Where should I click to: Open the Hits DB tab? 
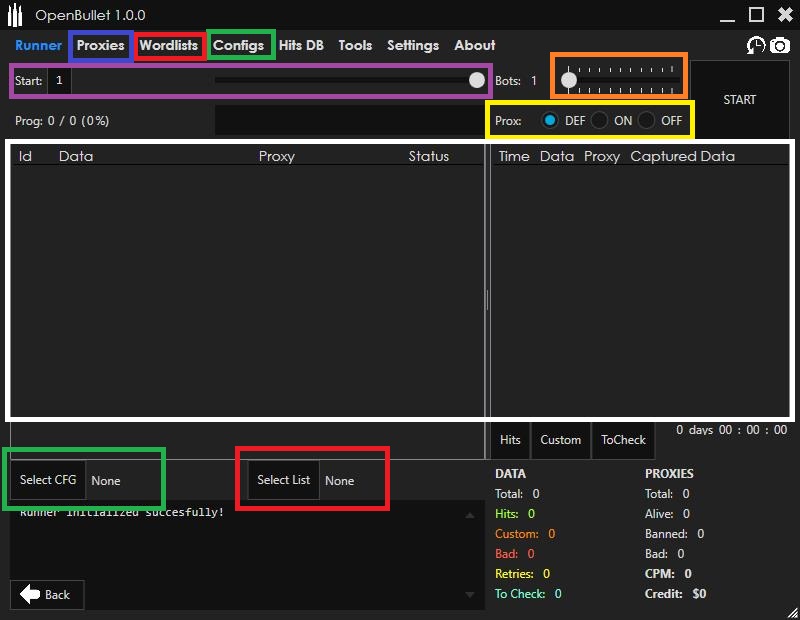point(301,45)
